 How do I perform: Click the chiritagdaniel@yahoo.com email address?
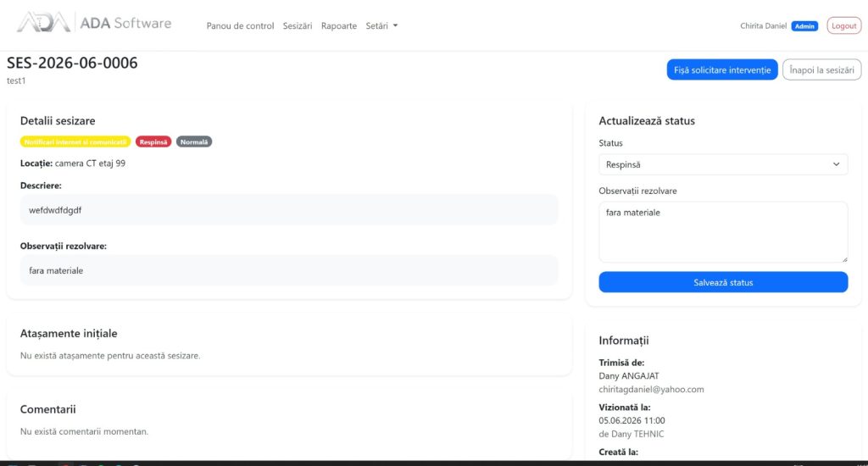(651, 389)
